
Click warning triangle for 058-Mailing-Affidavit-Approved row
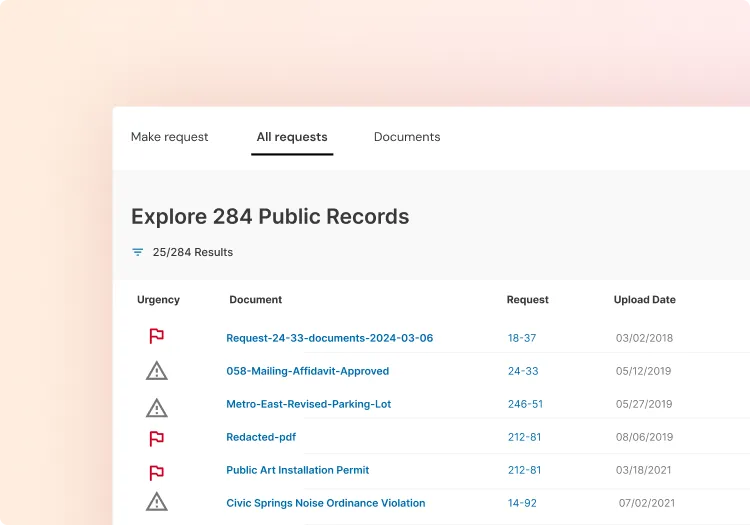tap(156, 371)
